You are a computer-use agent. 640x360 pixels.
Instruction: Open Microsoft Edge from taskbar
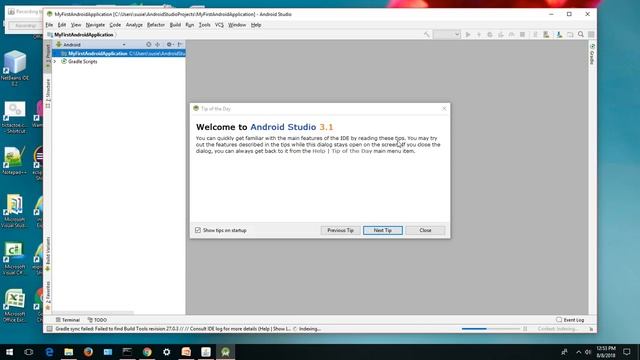click(49, 352)
